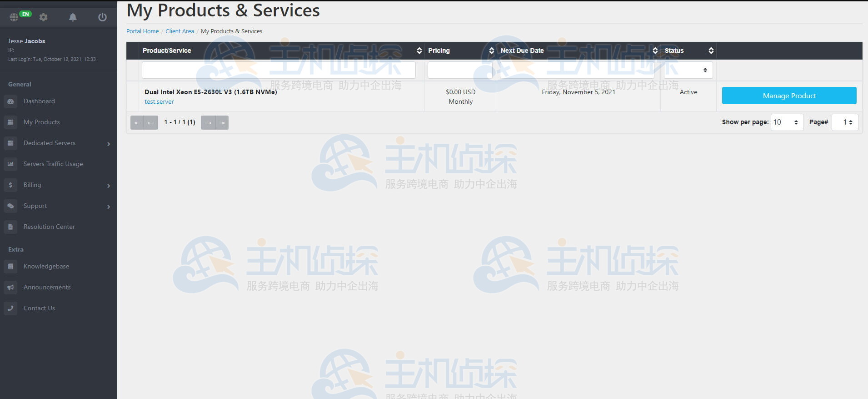Click the Knowledgebase book icon

[10, 266]
